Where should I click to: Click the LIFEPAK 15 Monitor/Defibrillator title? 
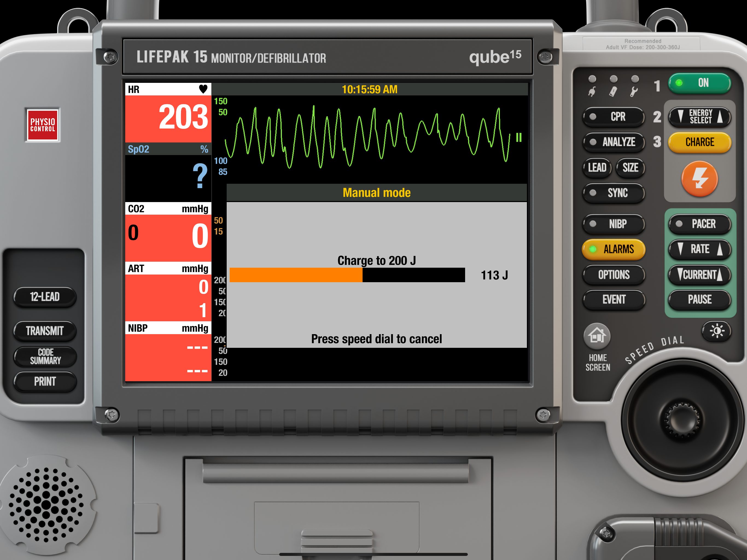[231, 57]
